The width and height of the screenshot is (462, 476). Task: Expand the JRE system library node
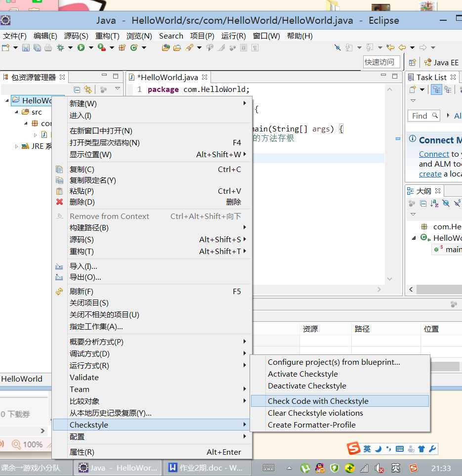(x=16, y=146)
